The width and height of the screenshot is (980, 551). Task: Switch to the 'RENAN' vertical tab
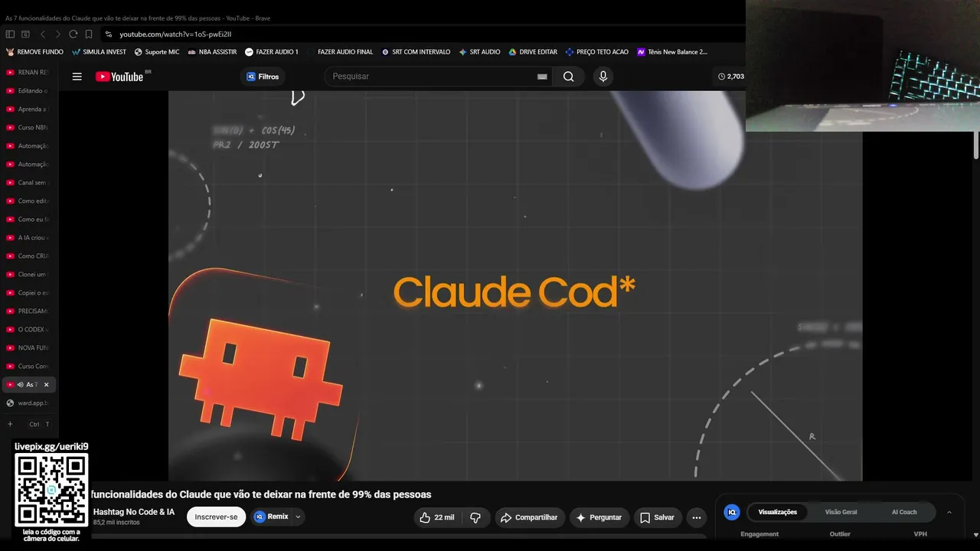29,73
